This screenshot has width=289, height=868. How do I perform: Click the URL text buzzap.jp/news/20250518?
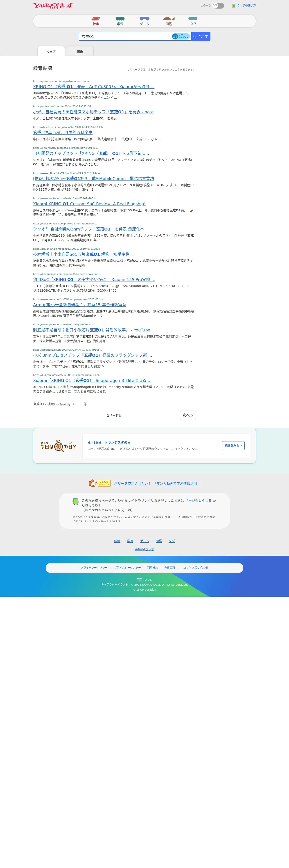67,375
